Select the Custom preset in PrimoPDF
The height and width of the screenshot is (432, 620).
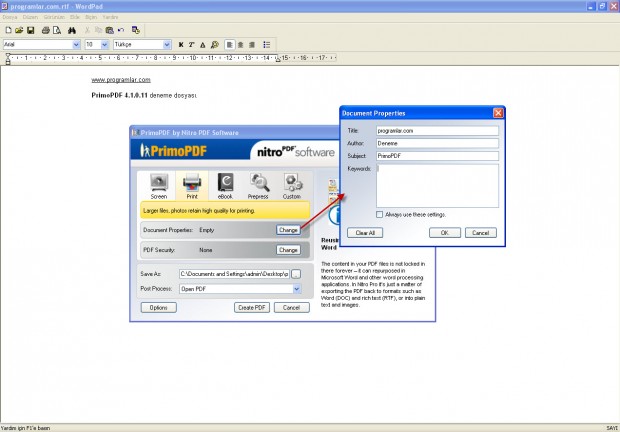[292, 186]
